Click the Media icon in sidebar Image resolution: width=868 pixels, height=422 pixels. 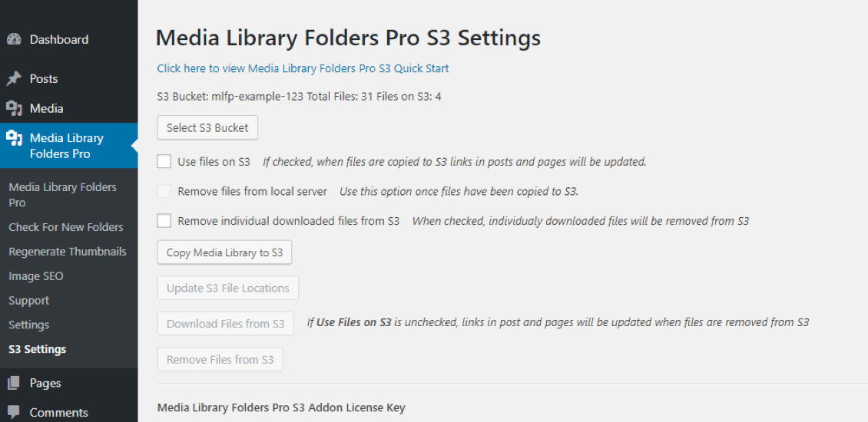tap(14, 108)
